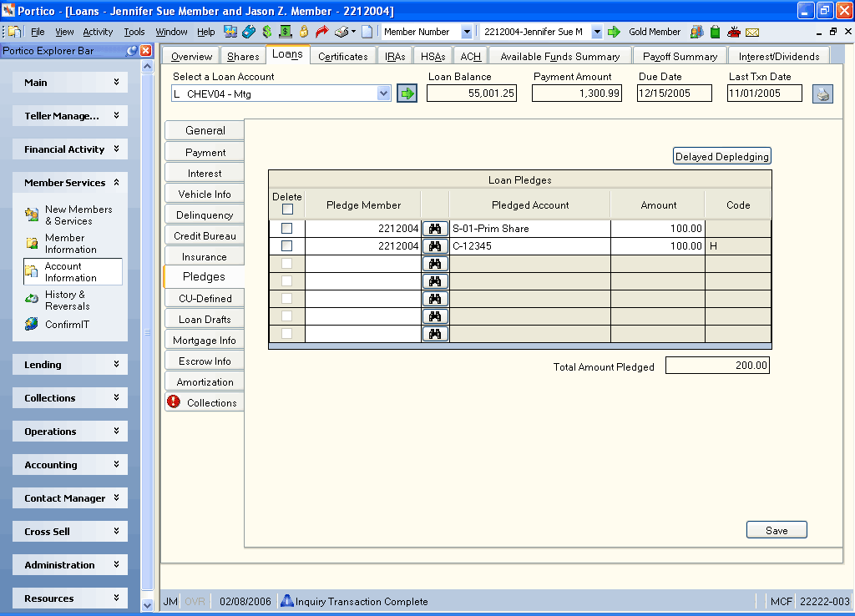Screen dimensions: 855x616
Task: Click the Total Amount Pledged field
Action: pyautogui.click(x=717, y=366)
